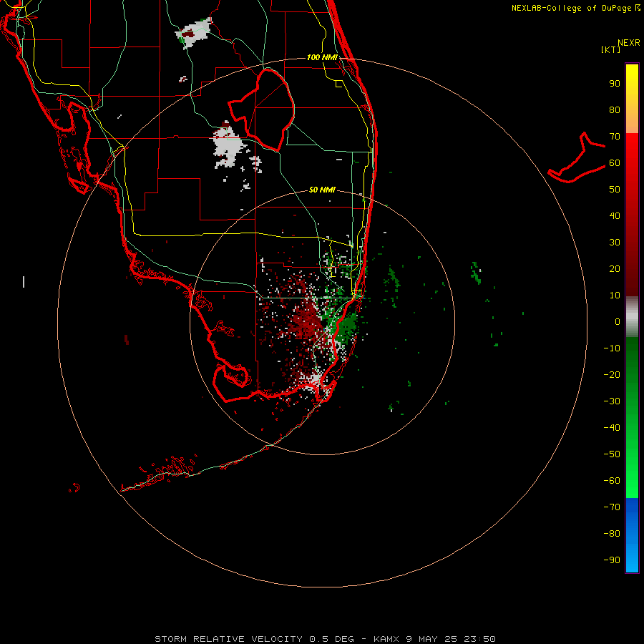
Task: Click the Storm Relative Velocity caption at bottom
Action: click(x=325, y=639)
